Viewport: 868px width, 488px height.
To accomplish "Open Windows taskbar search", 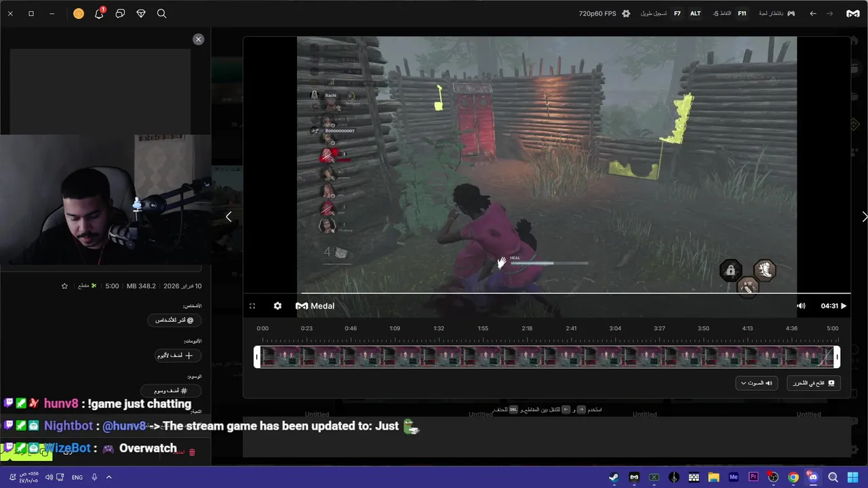I will pos(833,477).
